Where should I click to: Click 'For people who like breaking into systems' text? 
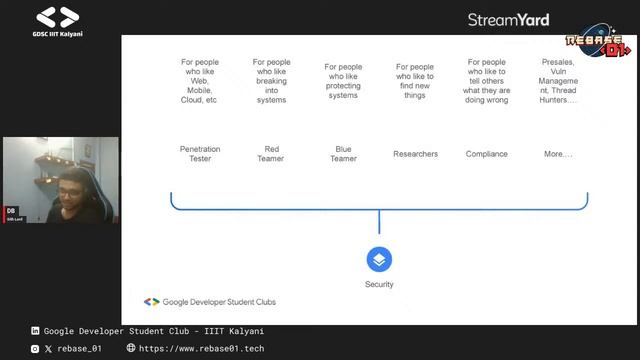pos(271,81)
